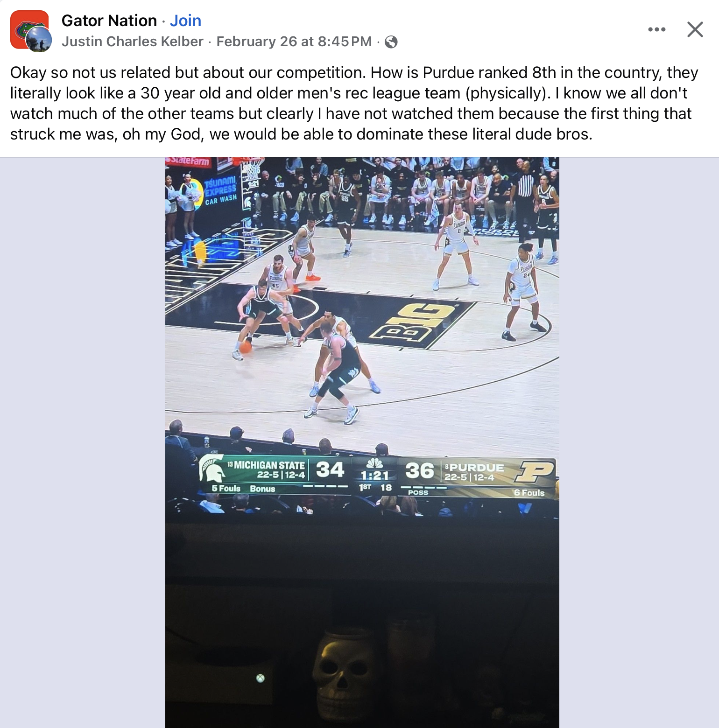
Task: Click the post text about Purdue's ranking
Action: [354, 103]
